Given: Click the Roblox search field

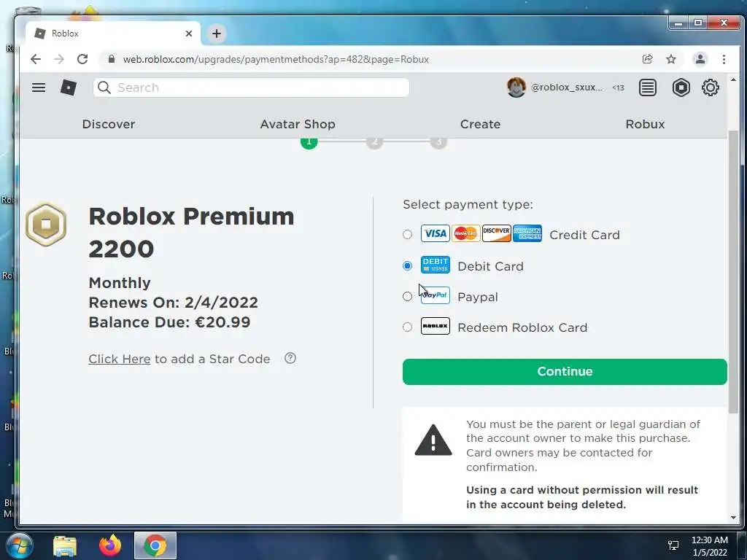Looking at the screenshot, I should tap(251, 87).
